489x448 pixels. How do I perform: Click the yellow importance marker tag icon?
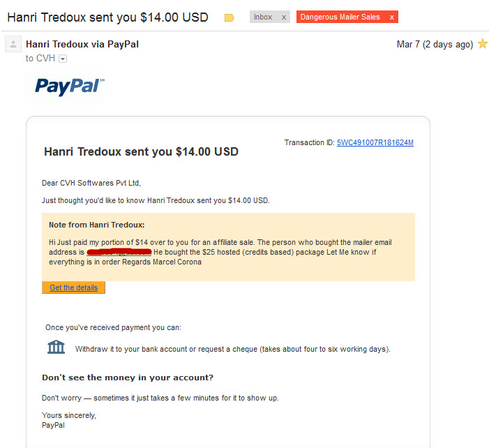click(x=230, y=17)
